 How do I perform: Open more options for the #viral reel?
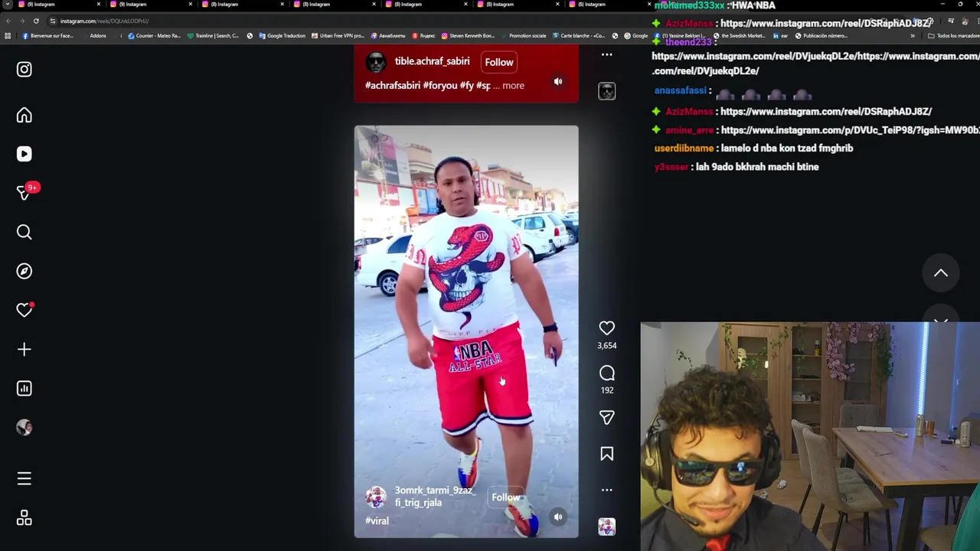click(606, 490)
